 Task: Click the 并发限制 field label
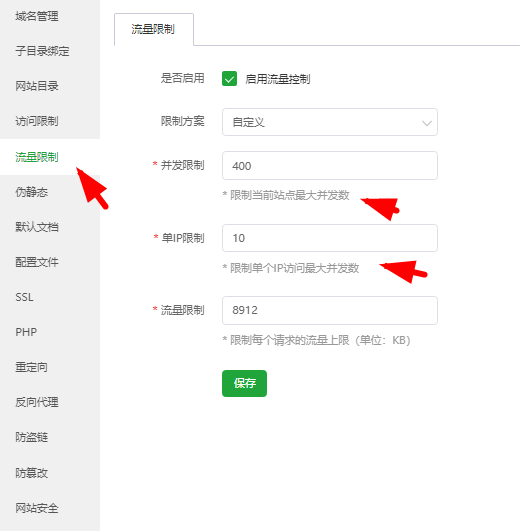182,165
